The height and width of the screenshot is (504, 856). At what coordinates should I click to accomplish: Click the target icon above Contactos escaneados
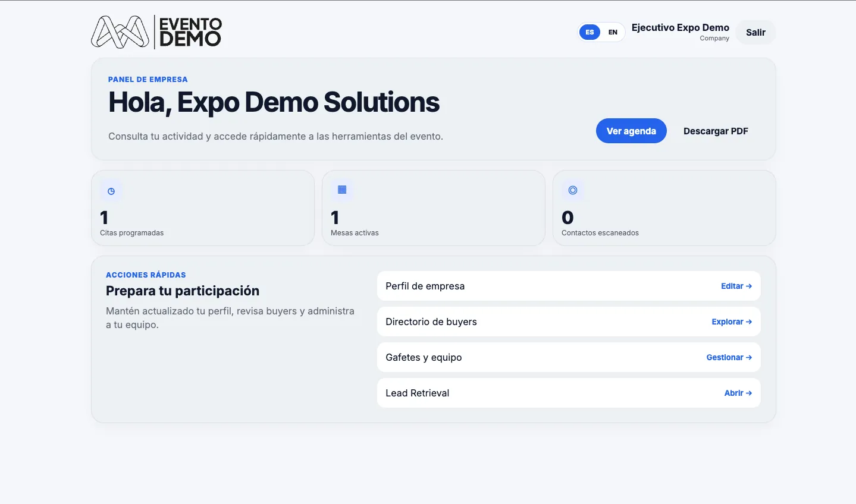[573, 190]
